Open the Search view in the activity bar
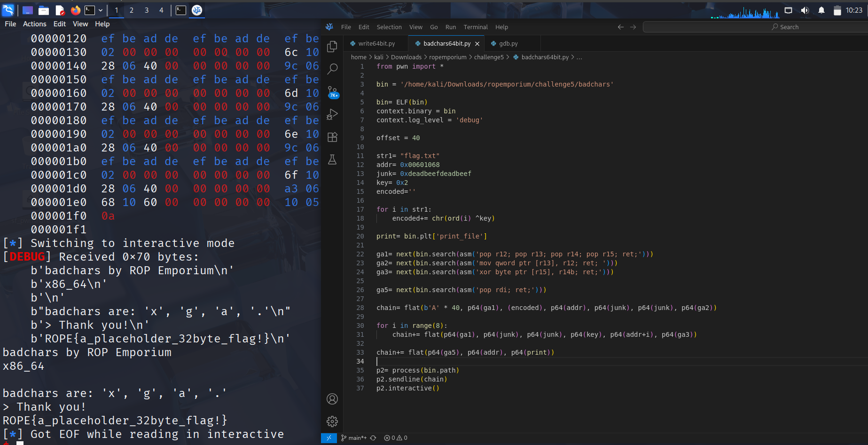Screen dimensions: 868x445 (332, 69)
